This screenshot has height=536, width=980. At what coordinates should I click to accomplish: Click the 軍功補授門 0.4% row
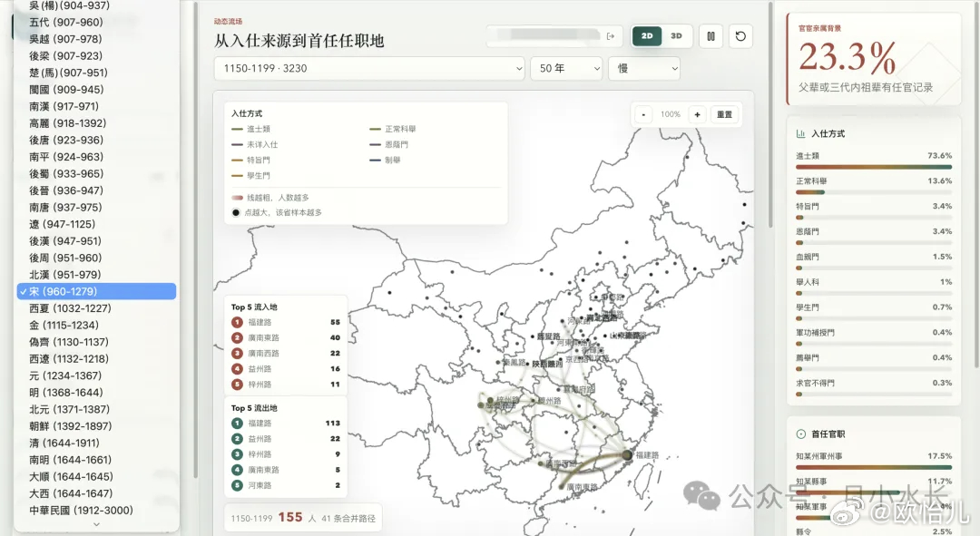click(x=874, y=337)
